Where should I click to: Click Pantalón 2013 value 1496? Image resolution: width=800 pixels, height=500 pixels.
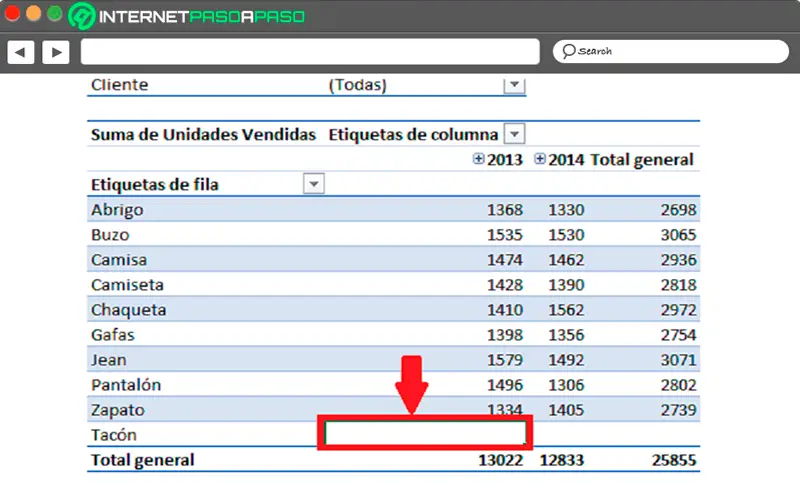(505, 385)
